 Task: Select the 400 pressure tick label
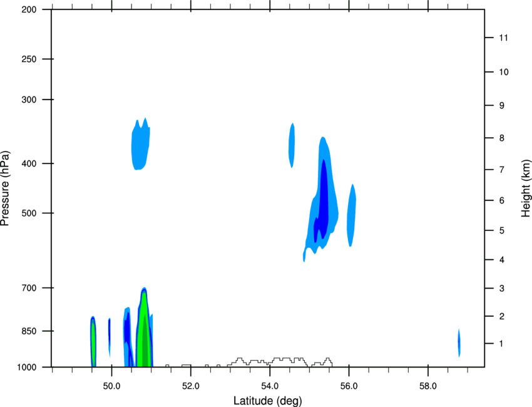point(29,163)
